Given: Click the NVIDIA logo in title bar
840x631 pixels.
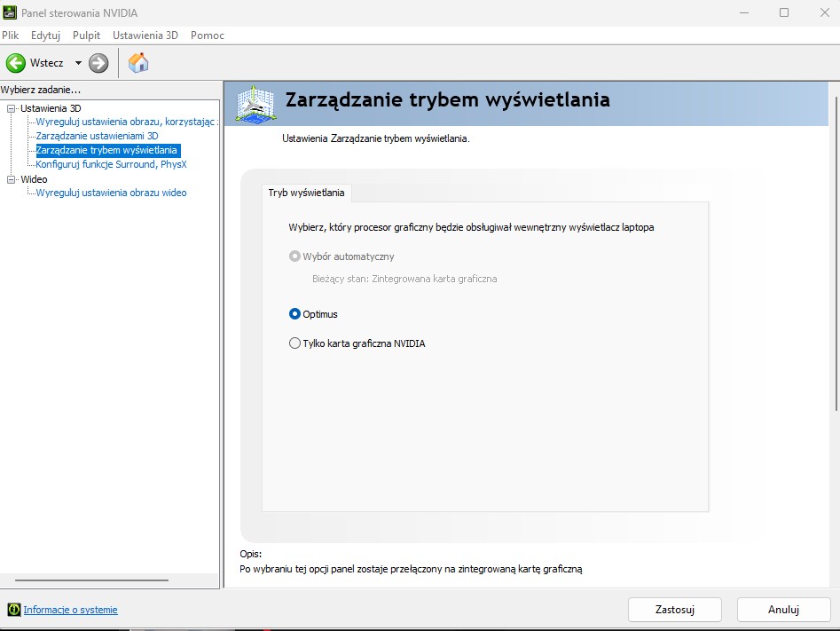Looking at the screenshot, I should coord(10,13).
